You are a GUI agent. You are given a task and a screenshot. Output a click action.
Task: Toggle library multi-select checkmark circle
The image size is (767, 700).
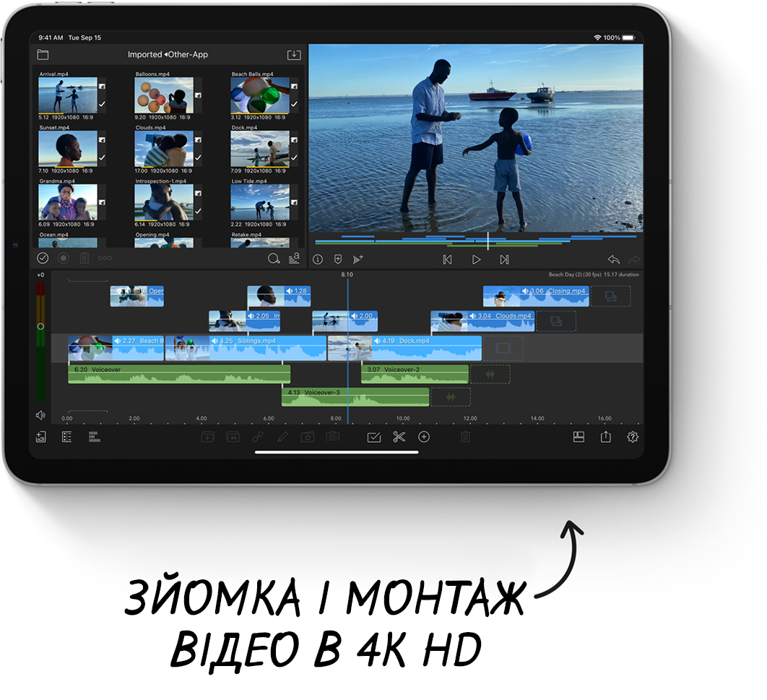43,258
